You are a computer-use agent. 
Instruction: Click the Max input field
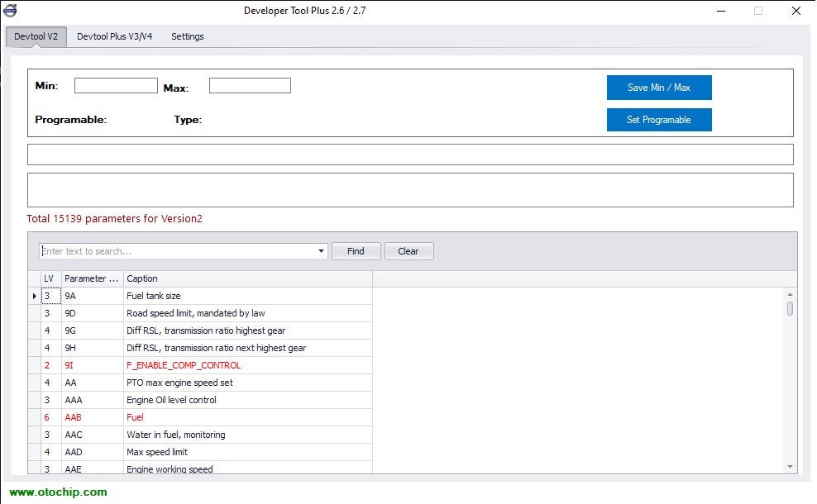(x=250, y=86)
